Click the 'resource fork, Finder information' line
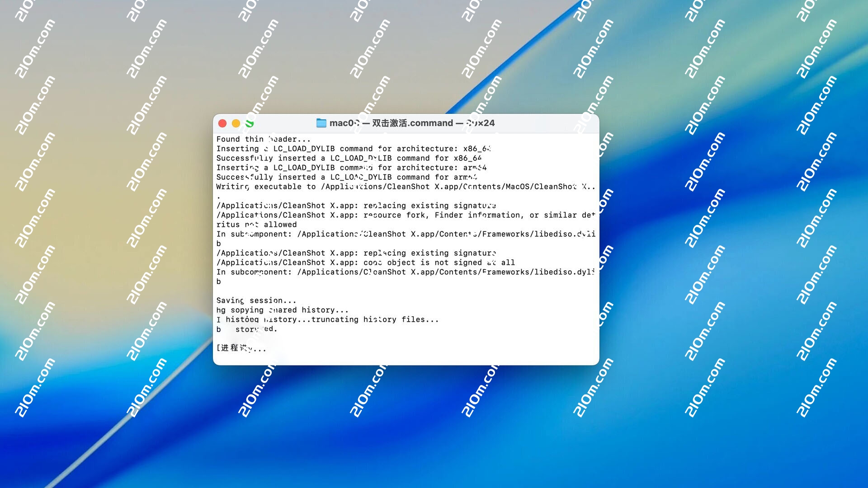The width and height of the screenshot is (868, 488). (443, 215)
